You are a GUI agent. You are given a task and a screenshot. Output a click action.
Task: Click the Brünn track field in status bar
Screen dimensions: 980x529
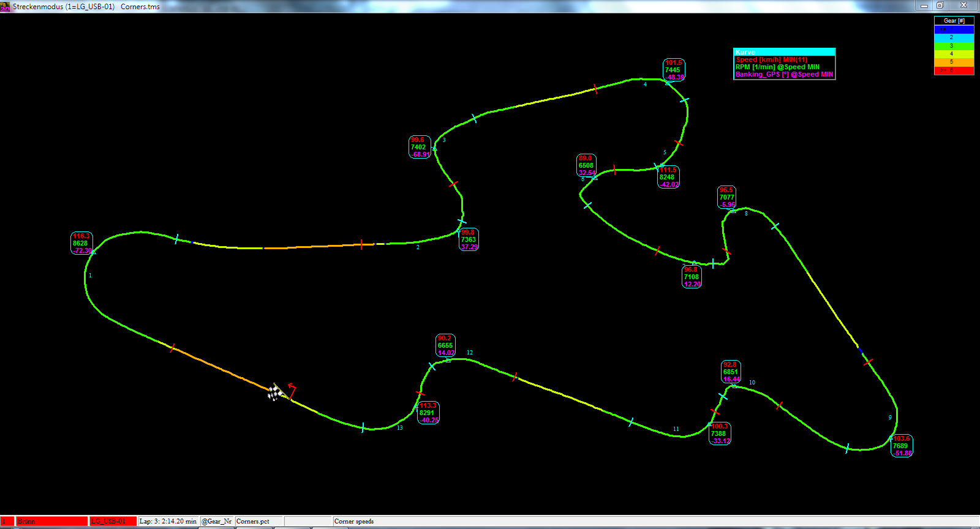coord(51,522)
